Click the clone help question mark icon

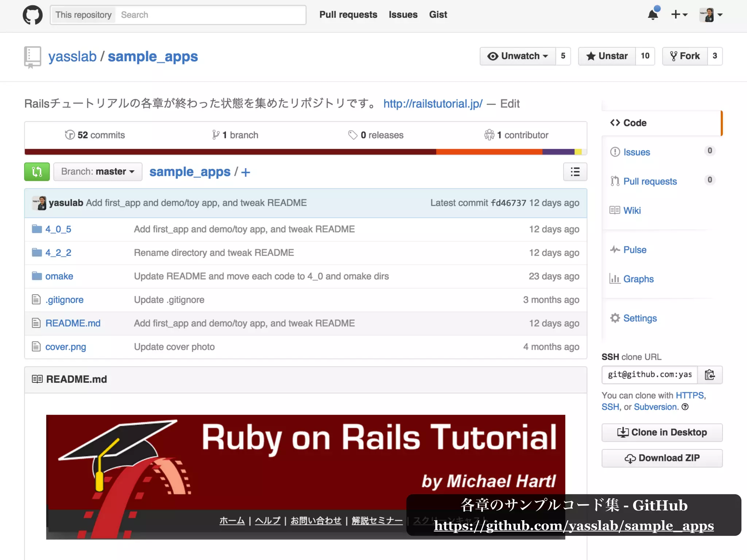click(685, 407)
